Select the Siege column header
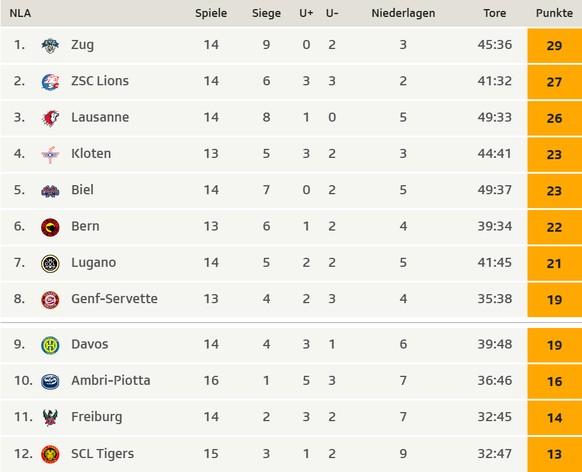Screen dimensions: 582x472 coord(266,13)
